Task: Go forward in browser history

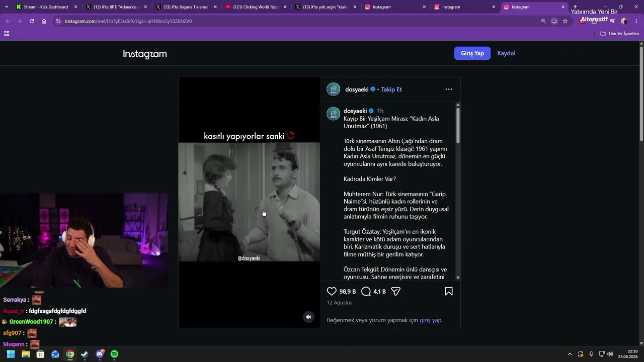Action: tap(20, 21)
